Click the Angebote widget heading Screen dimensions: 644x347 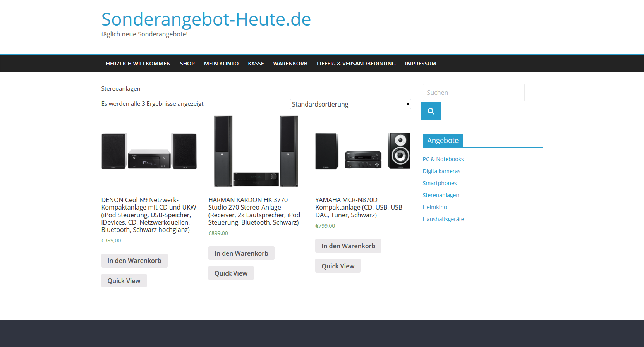(x=443, y=141)
